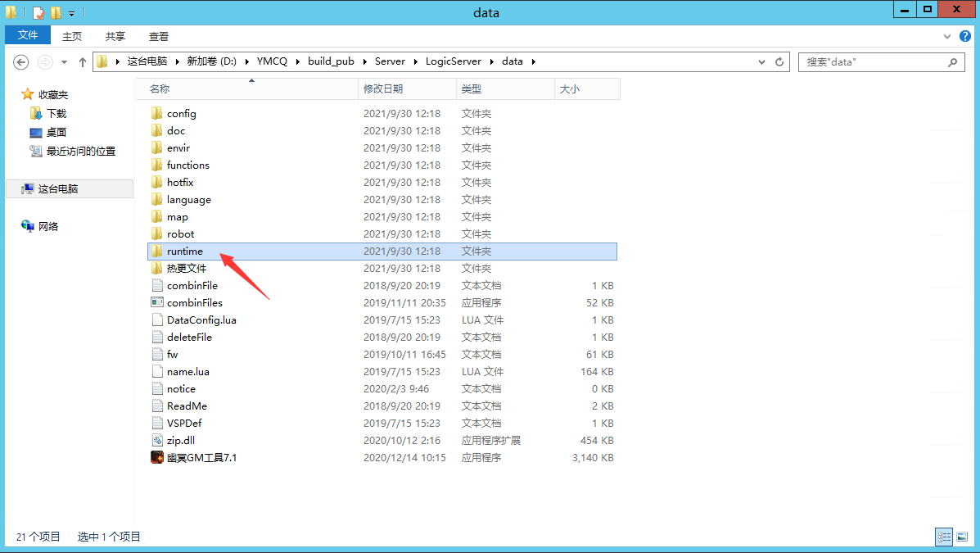
Task: Open the Help question mark icon
Action: click(966, 36)
